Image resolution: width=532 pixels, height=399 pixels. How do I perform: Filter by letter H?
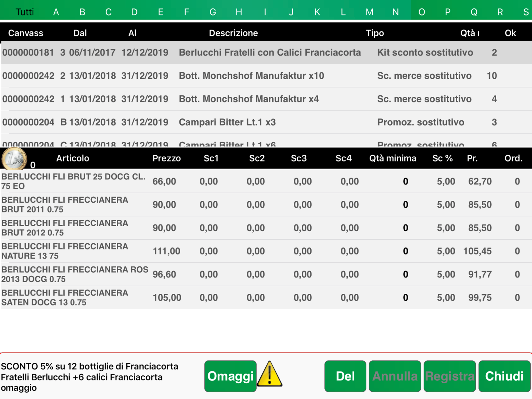point(239,12)
